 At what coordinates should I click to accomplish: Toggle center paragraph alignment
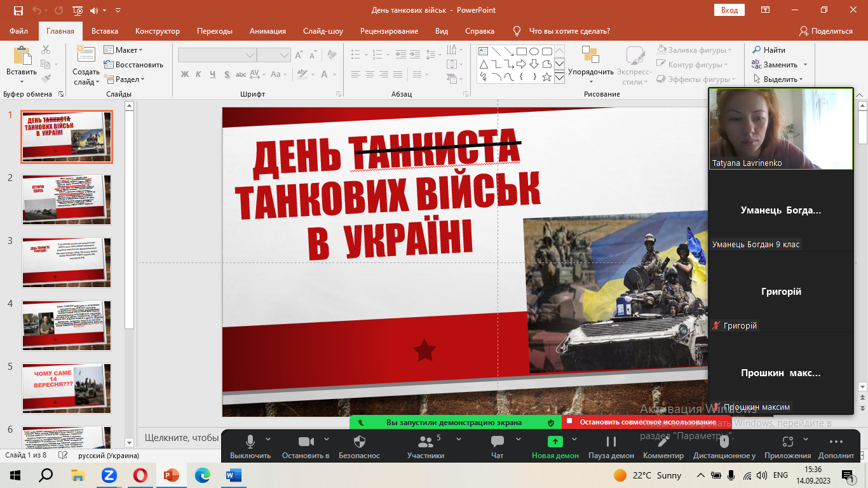pyautogui.click(x=370, y=74)
